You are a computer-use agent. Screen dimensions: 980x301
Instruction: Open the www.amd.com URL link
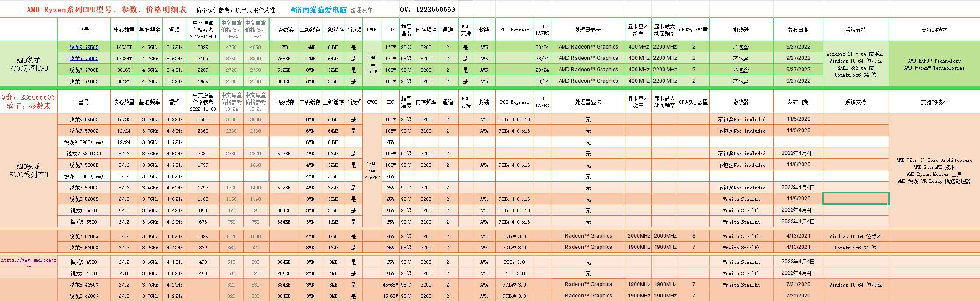pos(28,260)
